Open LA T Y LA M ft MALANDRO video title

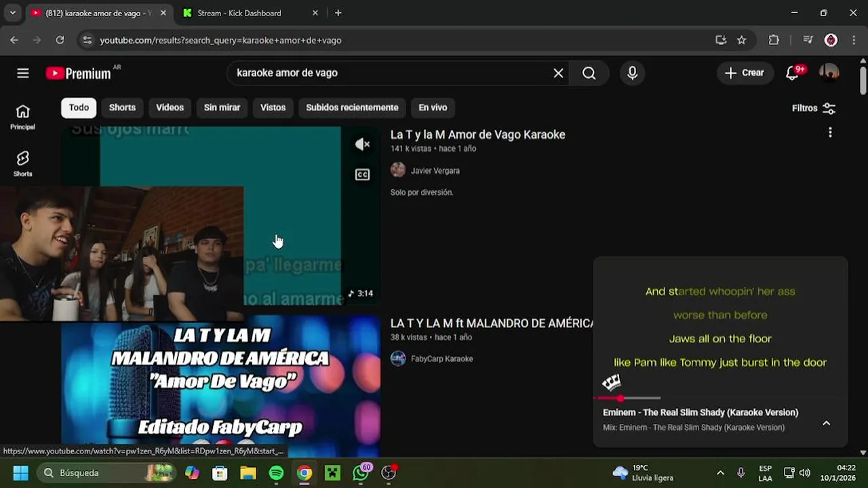[x=492, y=323]
